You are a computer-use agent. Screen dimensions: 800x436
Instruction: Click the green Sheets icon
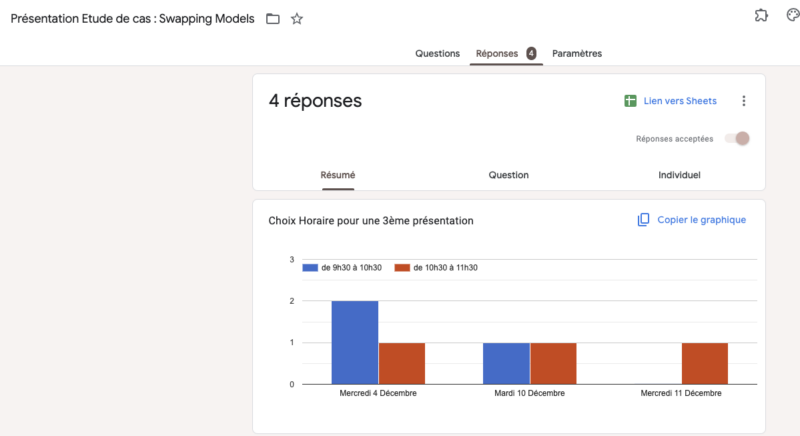tap(630, 101)
